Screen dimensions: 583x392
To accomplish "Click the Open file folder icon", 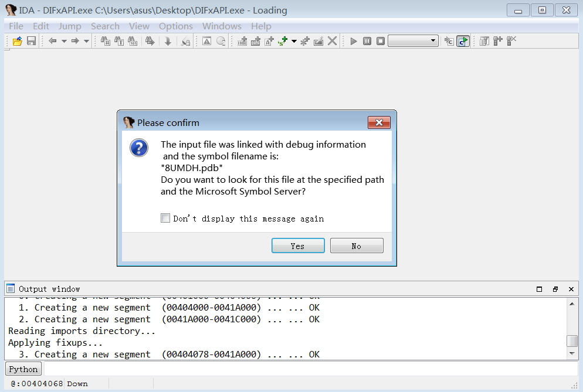I will (18, 41).
